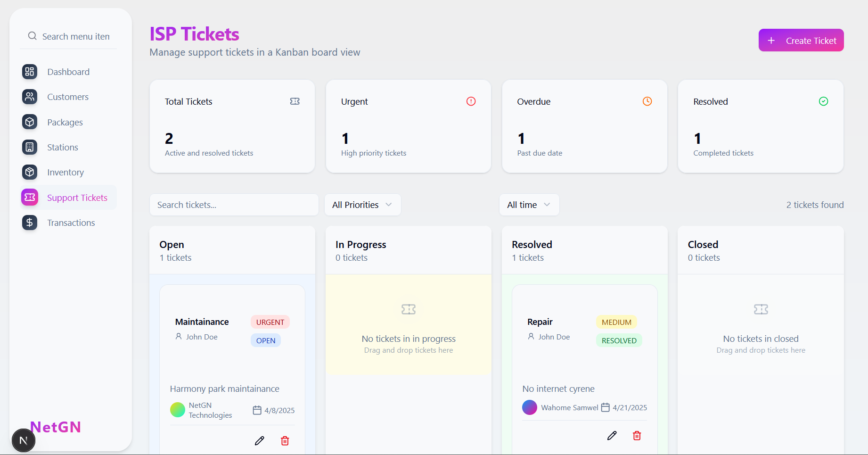Edit the Maintainance ticket with pencil icon
The height and width of the screenshot is (455, 868).
point(260,441)
